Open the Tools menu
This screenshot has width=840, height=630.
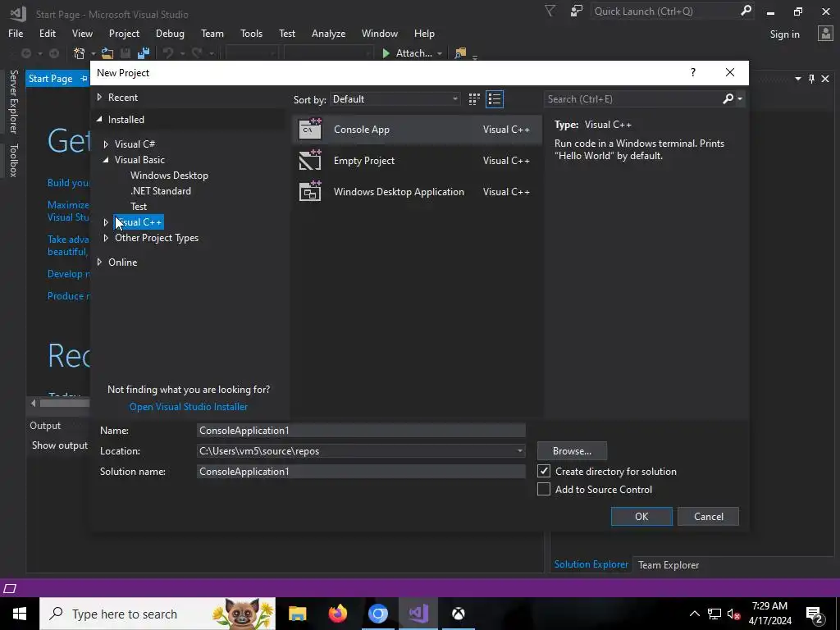(x=251, y=33)
